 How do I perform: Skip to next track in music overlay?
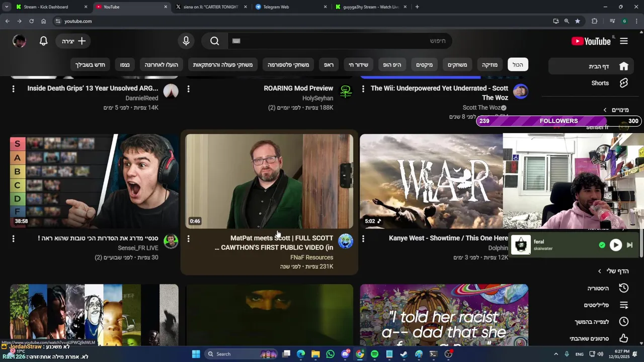[629, 245]
